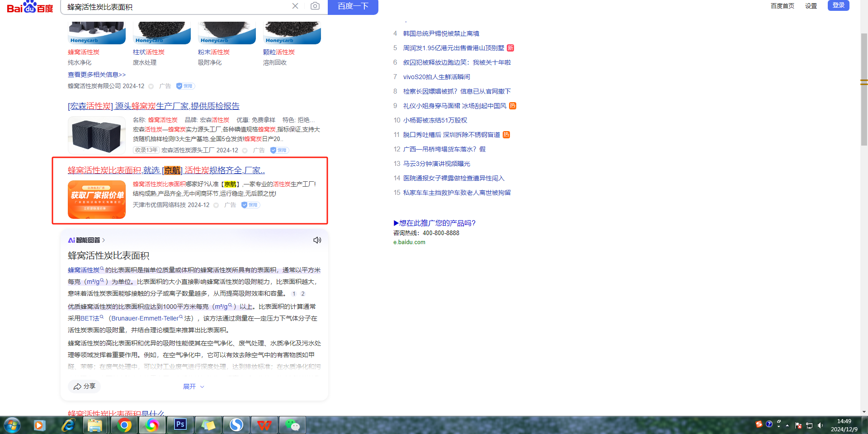Open citation reference 1 in AI answer
The width and height of the screenshot is (868, 434).
click(x=294, y=294)
